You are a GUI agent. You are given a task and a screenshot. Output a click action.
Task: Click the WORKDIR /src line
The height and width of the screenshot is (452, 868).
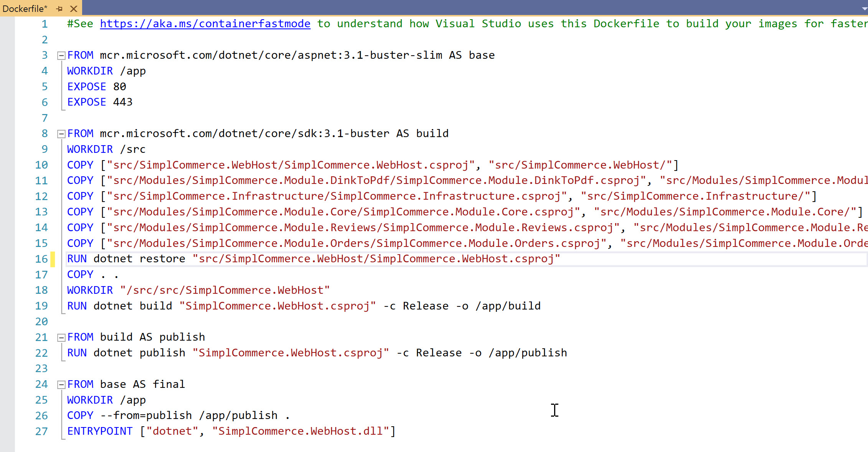tap(106, 149)
